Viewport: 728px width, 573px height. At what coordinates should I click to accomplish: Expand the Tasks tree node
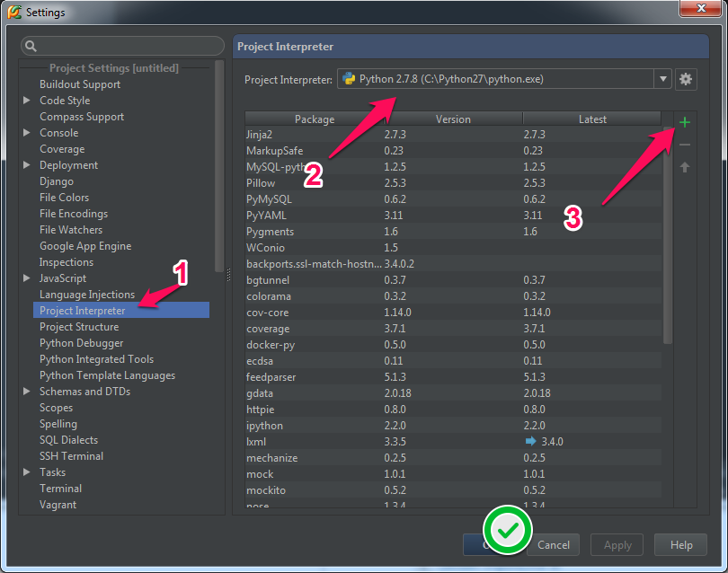26,472
